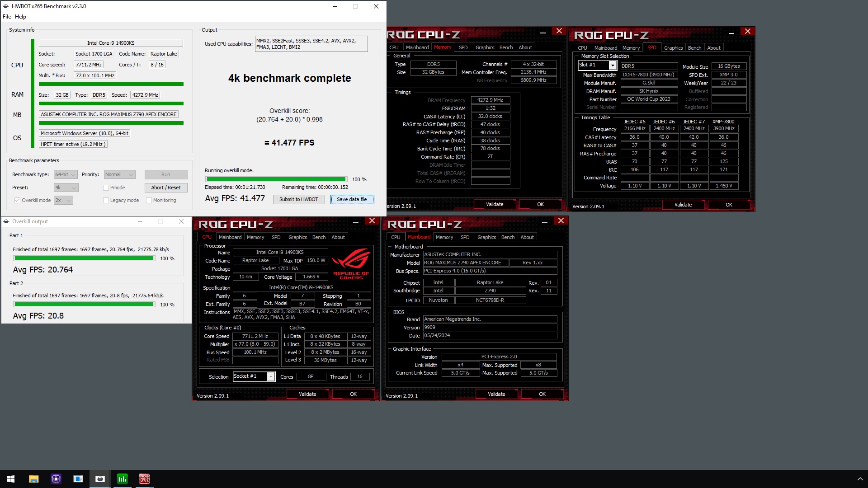The height and width of the screenshot is (488, 868).
Task: Click the Part 1 progress bar
Action: pos(84,258)
